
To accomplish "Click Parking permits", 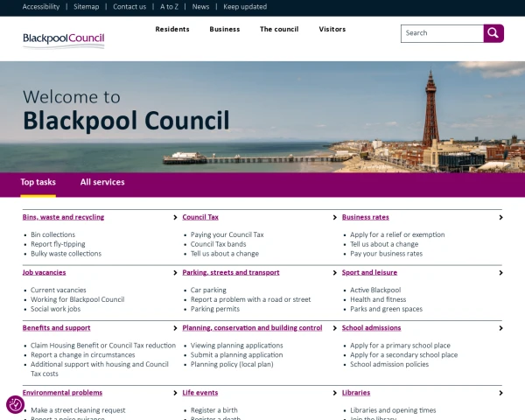I will (215, 309).
